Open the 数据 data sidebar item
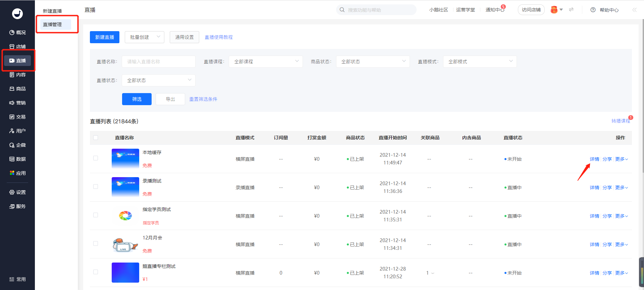The width and height of the screenshot is (644, 290). [x=17, y=159]
